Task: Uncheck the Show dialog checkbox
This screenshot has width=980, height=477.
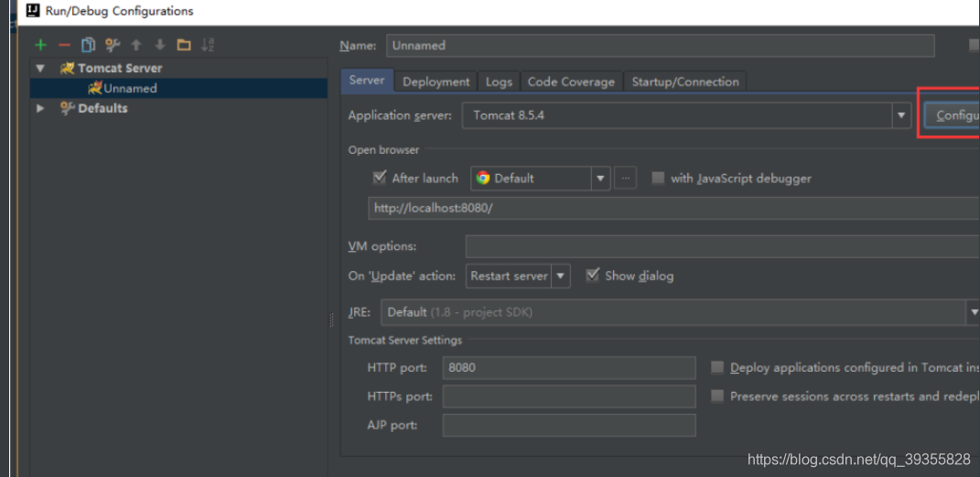Action: point(593,275)
